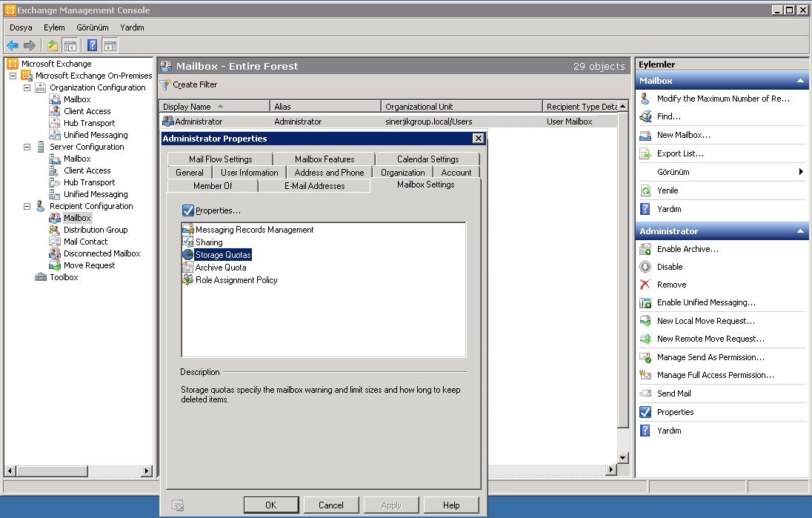Switch to the Member Of tab
Image resolution: width=812 pixels, height=518 pixels.
(213, 186)
